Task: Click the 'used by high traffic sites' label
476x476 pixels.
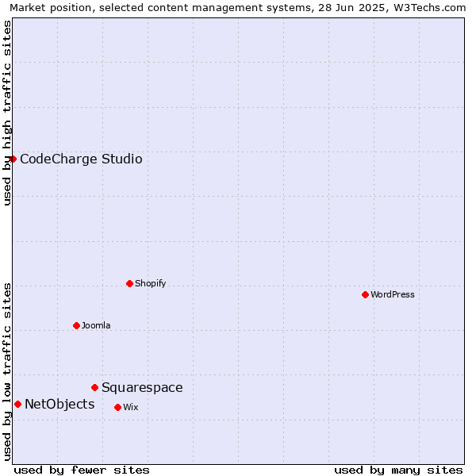Action: (7, 113)
